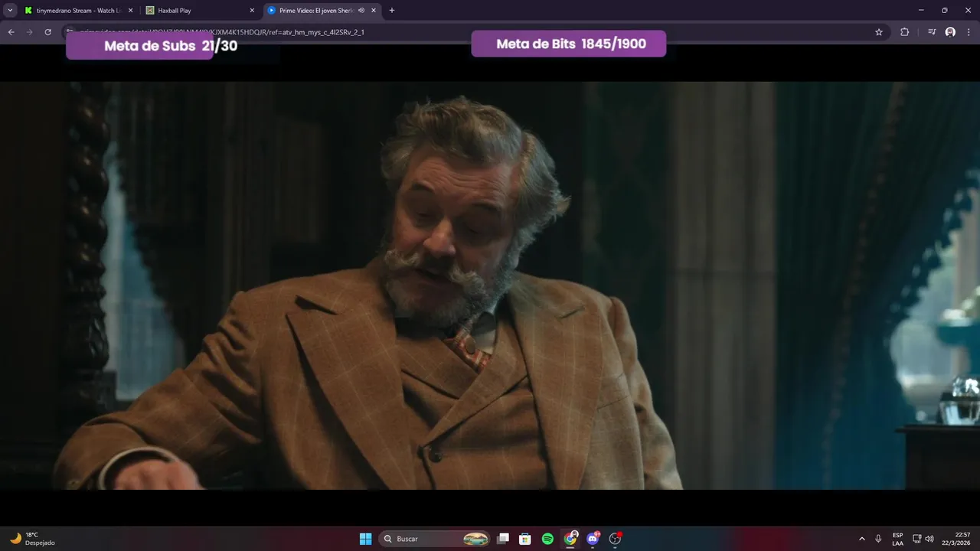The width and height of the screenshot is (980, 551).
Task: Open the media controls icon
Action: [932, 32]
